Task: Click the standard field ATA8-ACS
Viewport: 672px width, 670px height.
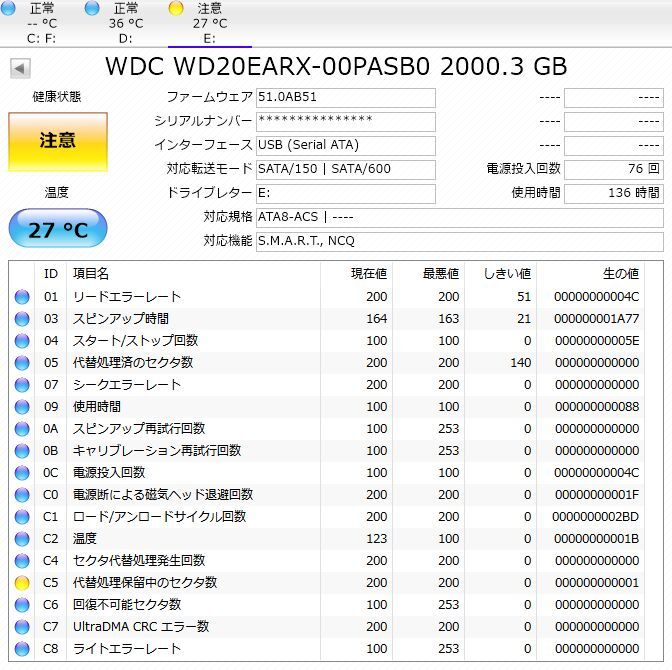Action: 460,218
